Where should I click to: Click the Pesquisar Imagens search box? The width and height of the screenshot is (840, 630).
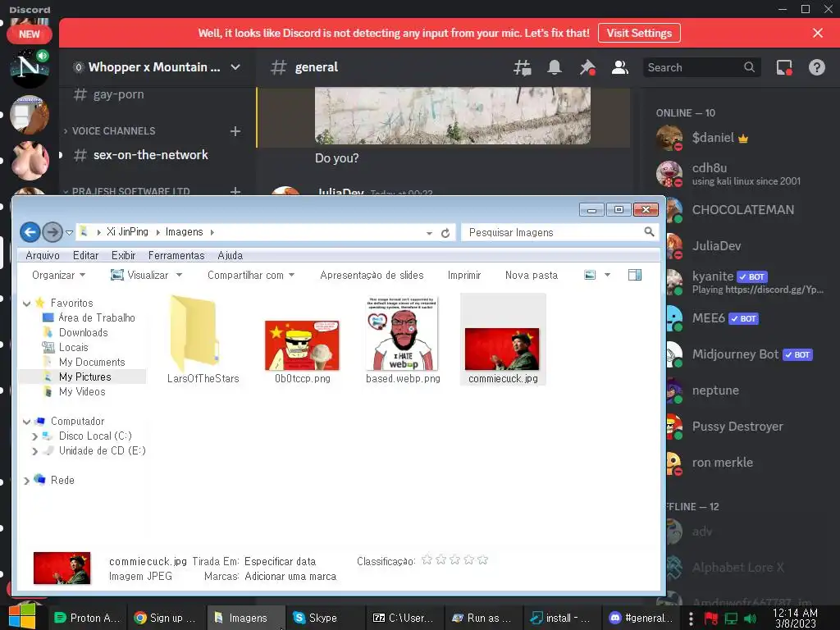[x=559, y=232]
